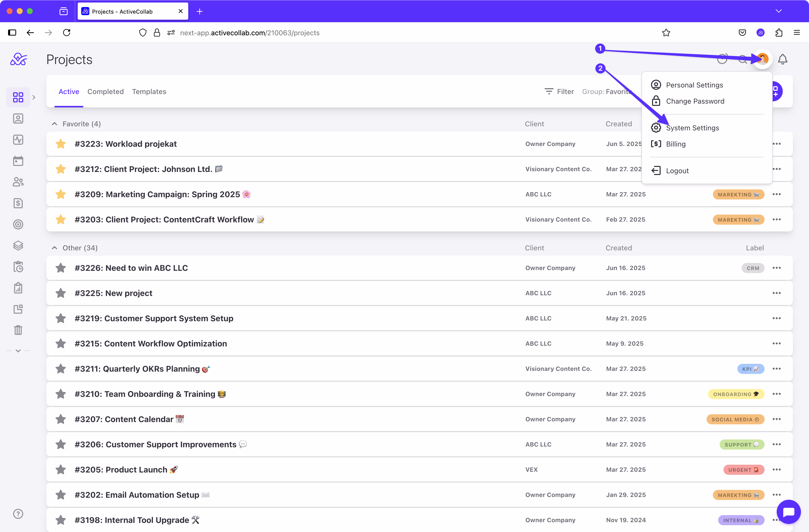Viewport: 809px width, 532px height.
Task: Open the clipboard clock timesheet icon
Action: (18, 267)
